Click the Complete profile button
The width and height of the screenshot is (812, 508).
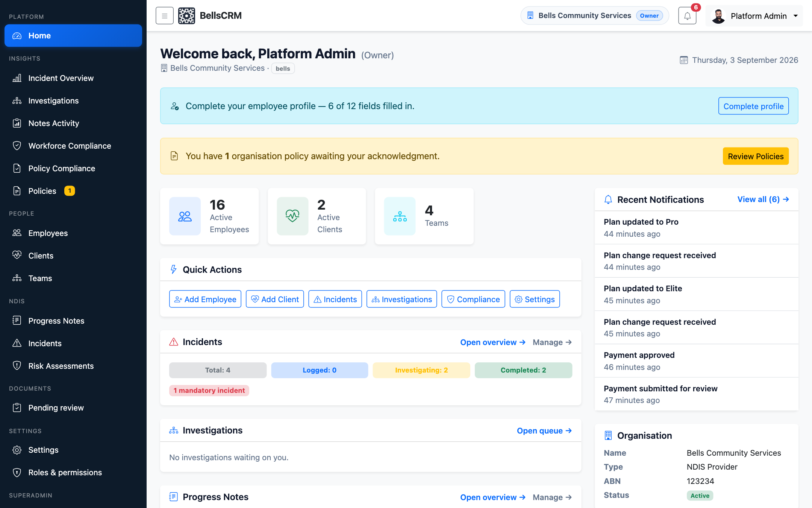point(753,106)
